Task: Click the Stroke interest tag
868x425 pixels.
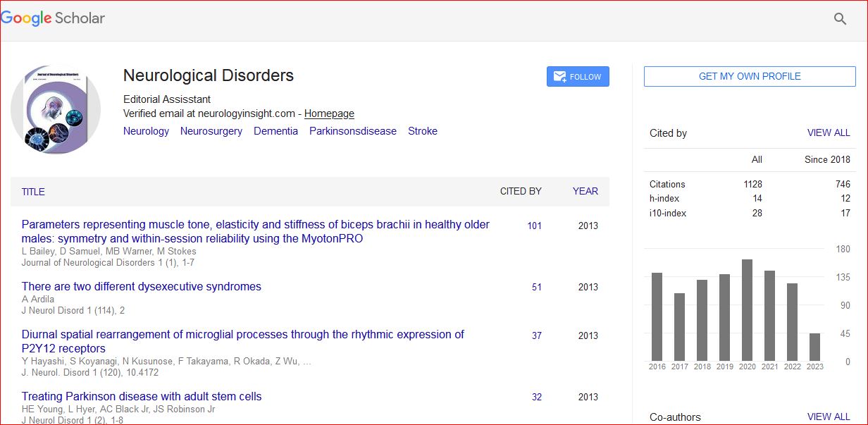Action: point(423,131)
